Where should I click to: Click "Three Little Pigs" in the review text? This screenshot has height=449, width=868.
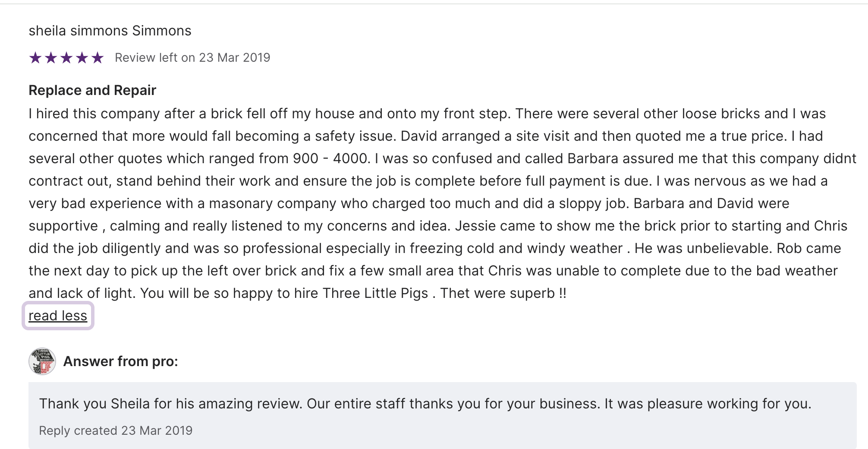[x=375, y=293]
